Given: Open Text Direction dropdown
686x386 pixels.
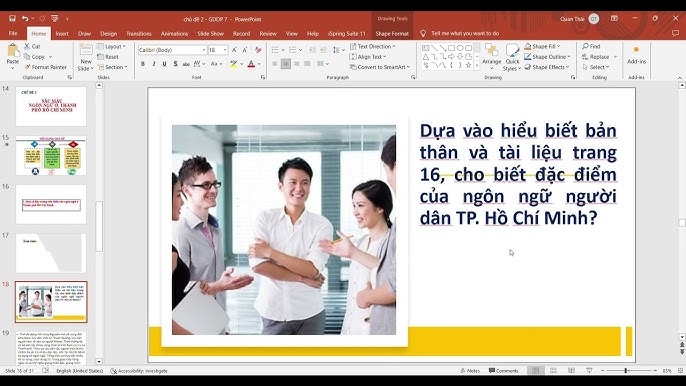Looking at the screenshot, I should pos(372,46).
